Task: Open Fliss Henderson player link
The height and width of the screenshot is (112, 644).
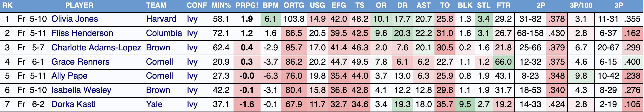Action: point(82,33)
